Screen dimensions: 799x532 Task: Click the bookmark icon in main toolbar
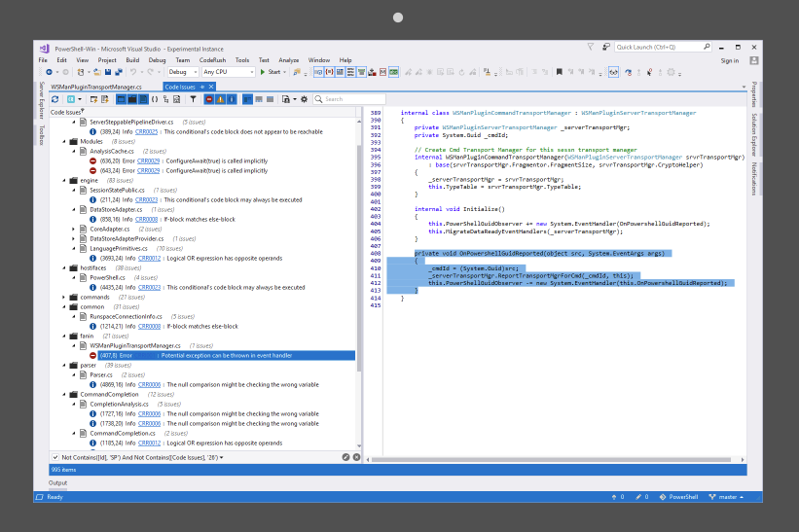click(559, 72)
